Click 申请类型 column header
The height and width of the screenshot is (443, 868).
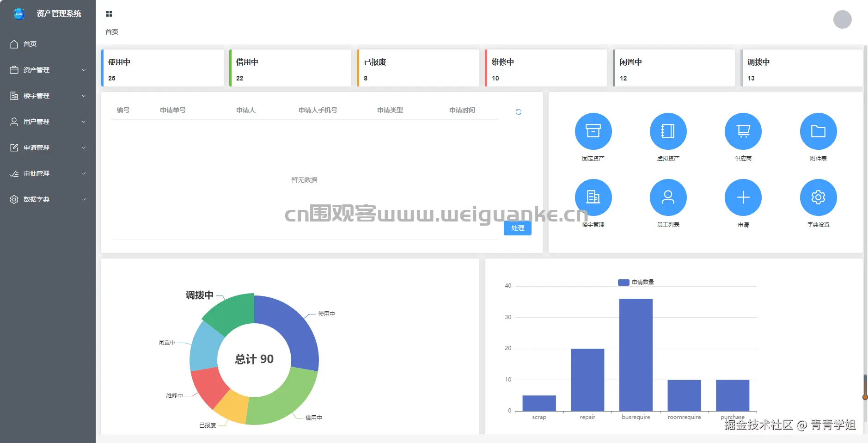coord(390,110)
